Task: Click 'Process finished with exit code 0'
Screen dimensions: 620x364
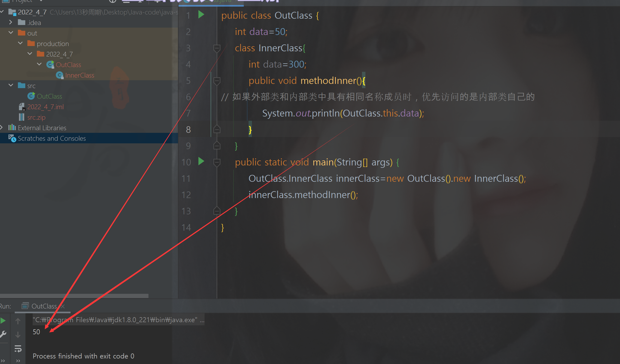Action: [x=83, y=356]
